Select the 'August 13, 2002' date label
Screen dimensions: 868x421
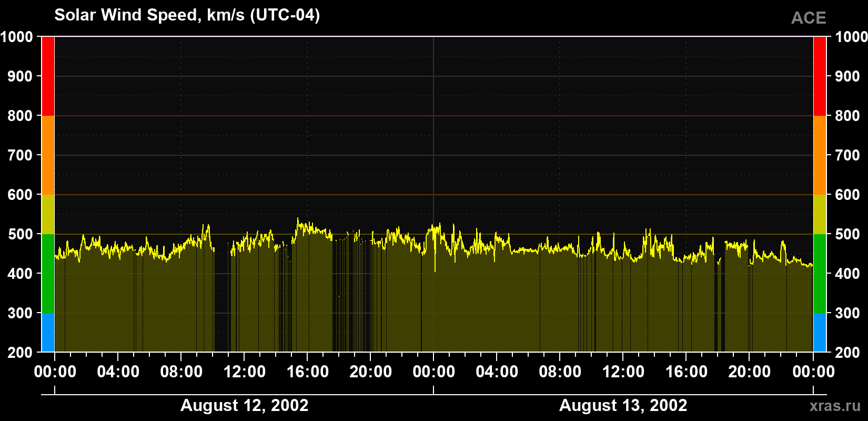click(623, 405)
